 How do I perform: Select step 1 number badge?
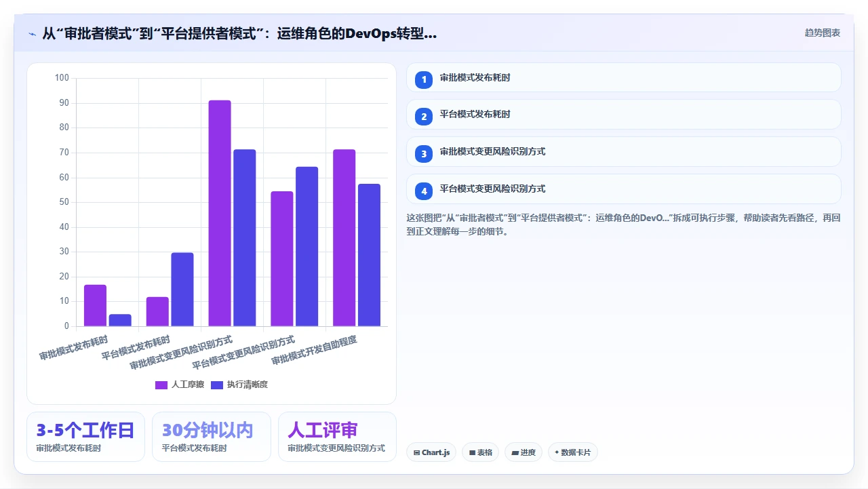[x=424, y=79]
